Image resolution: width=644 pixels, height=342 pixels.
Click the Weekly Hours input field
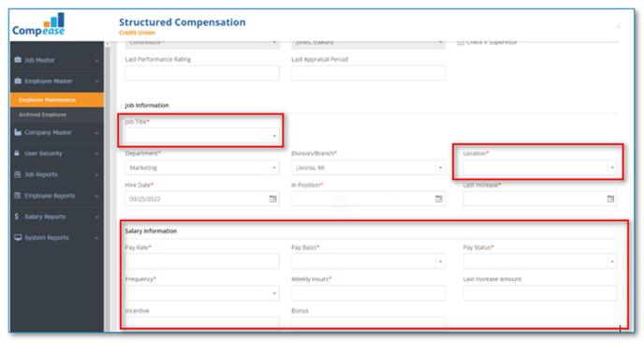[369, 293]
